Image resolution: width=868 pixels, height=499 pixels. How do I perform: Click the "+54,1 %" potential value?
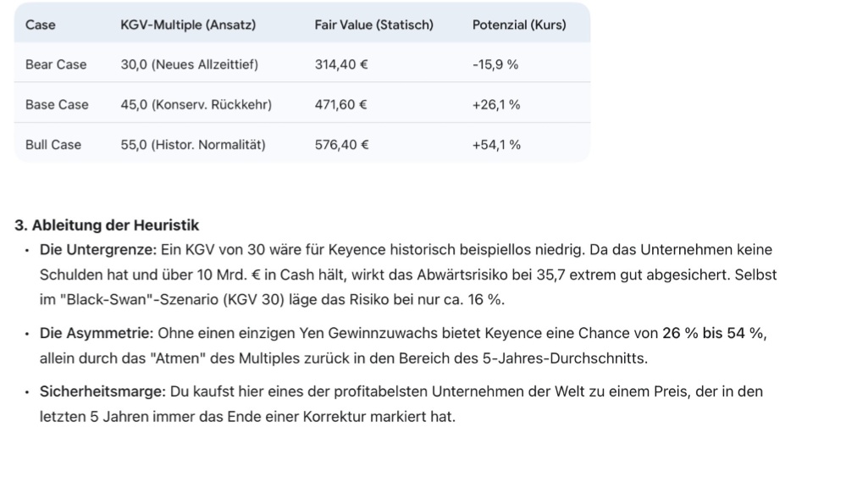pyautogui.click(x=496, y=144)
